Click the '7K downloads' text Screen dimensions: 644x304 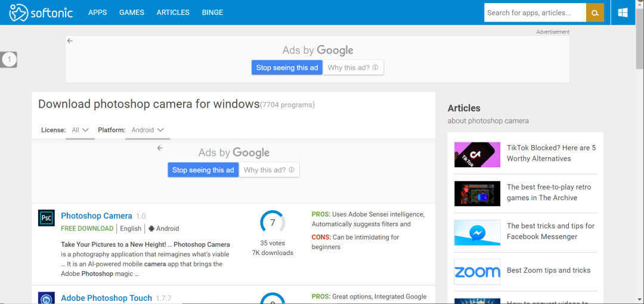[x=273, y=253]
